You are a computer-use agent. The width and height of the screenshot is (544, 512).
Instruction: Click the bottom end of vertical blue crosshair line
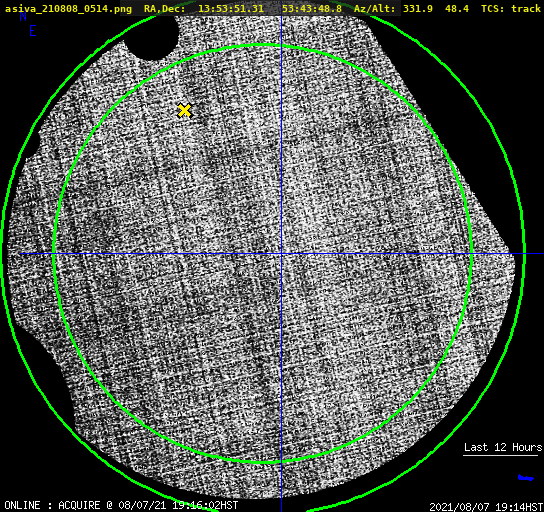281,509
